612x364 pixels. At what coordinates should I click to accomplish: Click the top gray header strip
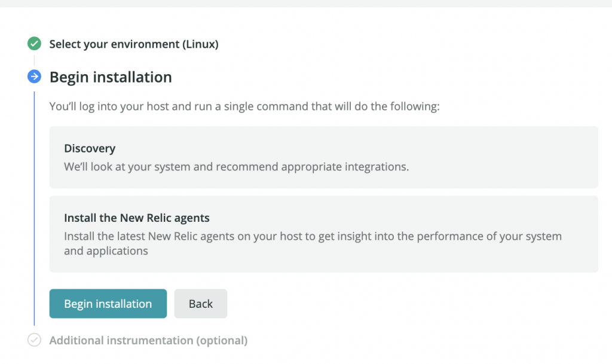(x=306, y=4)
